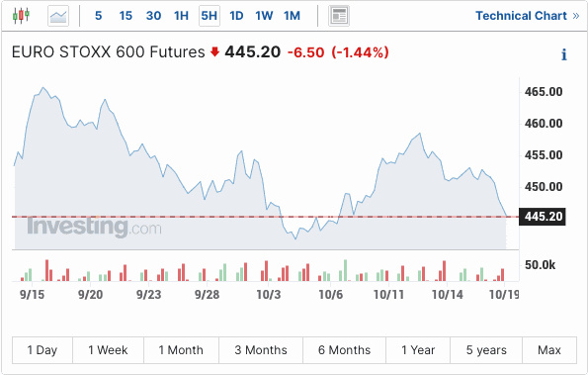Screen dimensions: 588x375
Task: Click the blue info icon
Action: [563, 54]
